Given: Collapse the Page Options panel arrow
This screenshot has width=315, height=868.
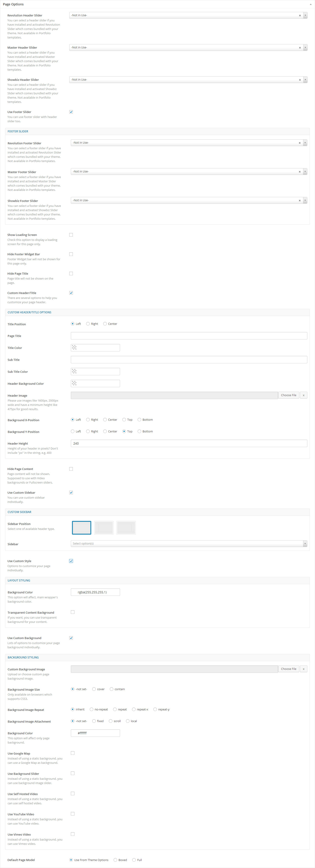Looking at the screenshot, I should click(x=310, y=4).
